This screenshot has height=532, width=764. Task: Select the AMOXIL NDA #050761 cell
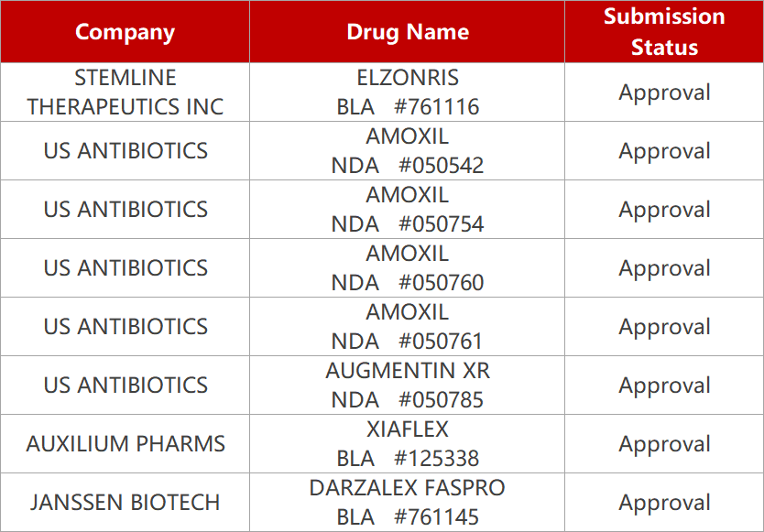click(x=407, y=327)
